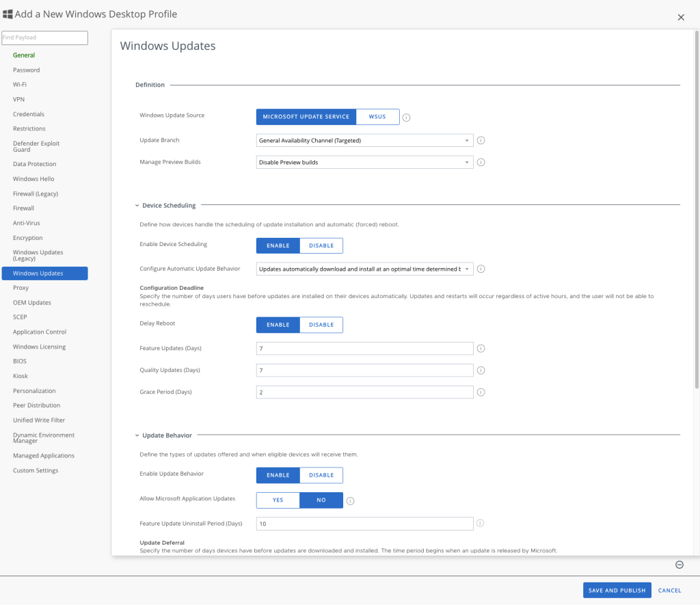
Task: Disable Device Scheduling
Action: (x=321, y=245)
